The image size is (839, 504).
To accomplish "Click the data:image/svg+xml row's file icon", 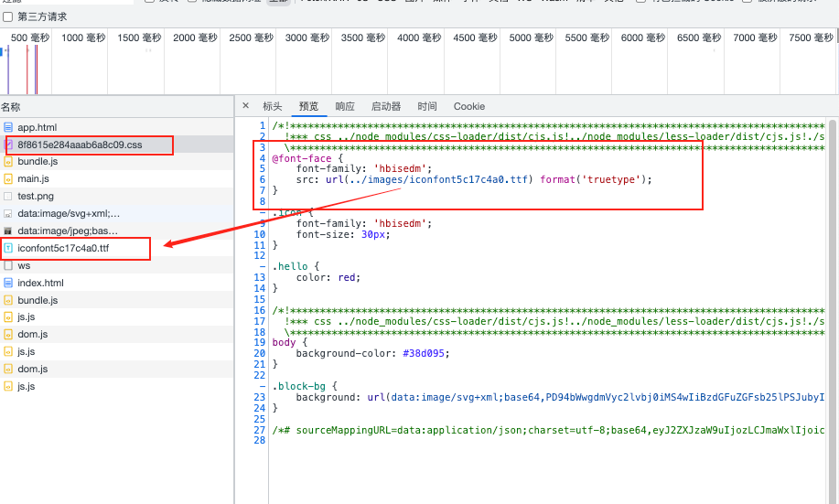I will point(8,213).
